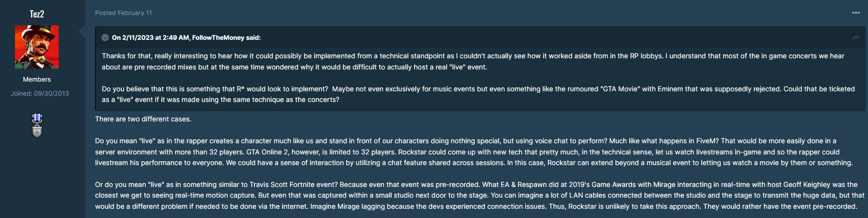Viewport: 868px width, 218px height.
Task: Click the FollowTheMoney said quote header
Action: (186, 37)
